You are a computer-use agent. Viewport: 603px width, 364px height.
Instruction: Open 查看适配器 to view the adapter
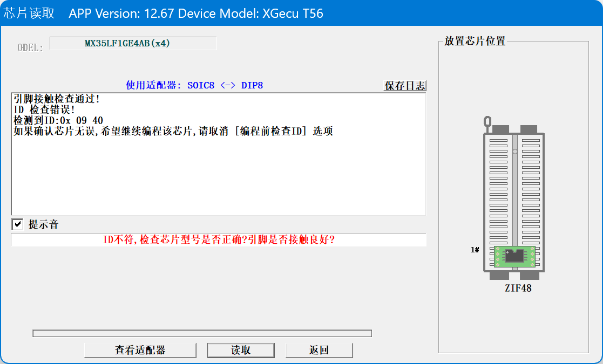tap(140, 350)
